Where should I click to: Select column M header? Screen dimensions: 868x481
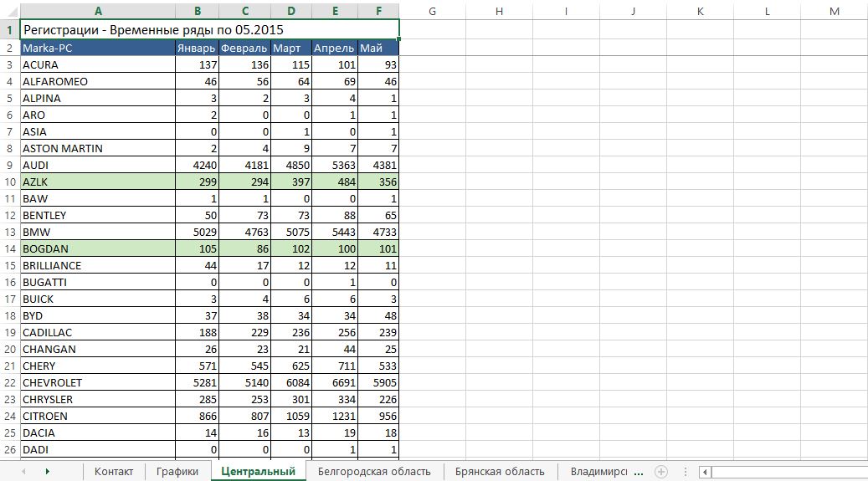[x=835, y=11]
